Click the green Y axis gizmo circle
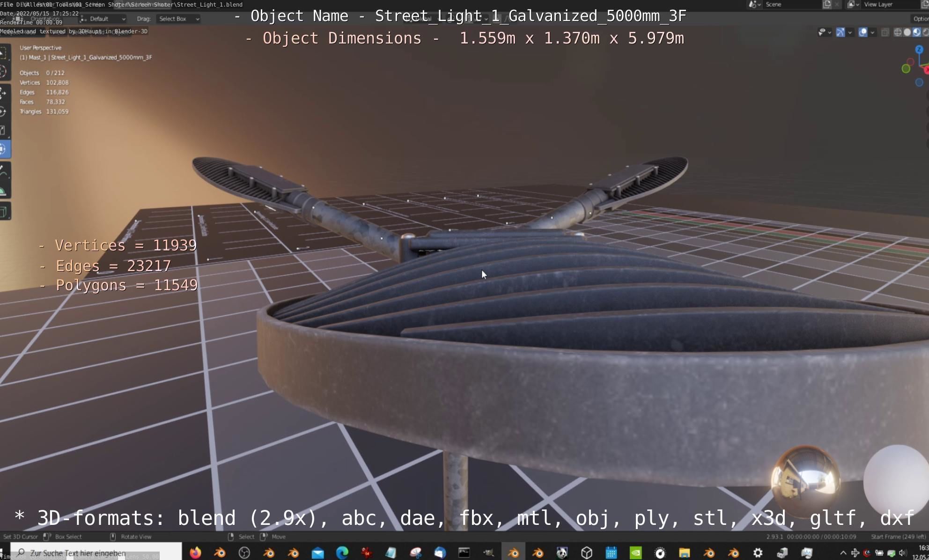The width and height of the screenshot is (929, 560). click(x=906, y=69)
